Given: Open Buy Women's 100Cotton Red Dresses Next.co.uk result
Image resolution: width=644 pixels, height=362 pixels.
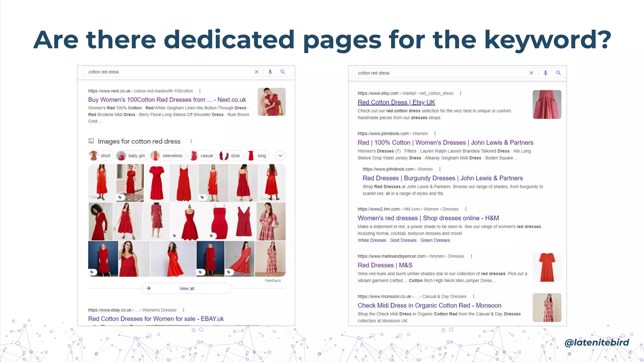Looking at the screenshot, I should pyautogui.click(x=167, y=100).
